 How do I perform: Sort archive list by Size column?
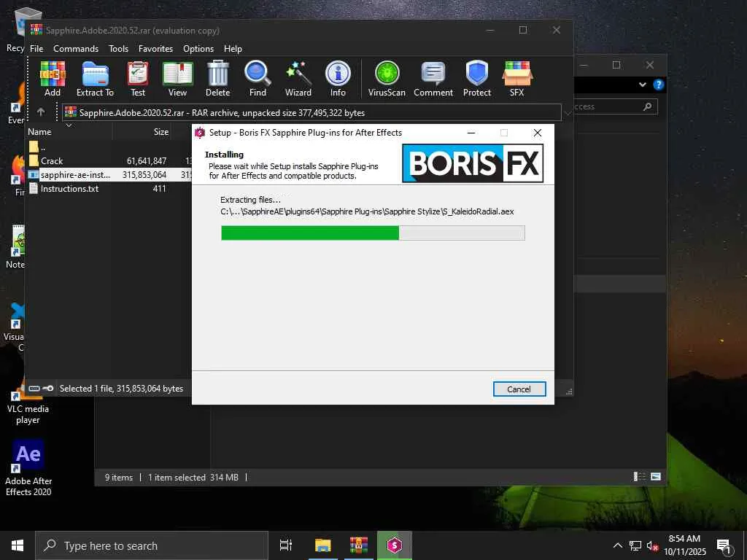(x=143, y=132)
